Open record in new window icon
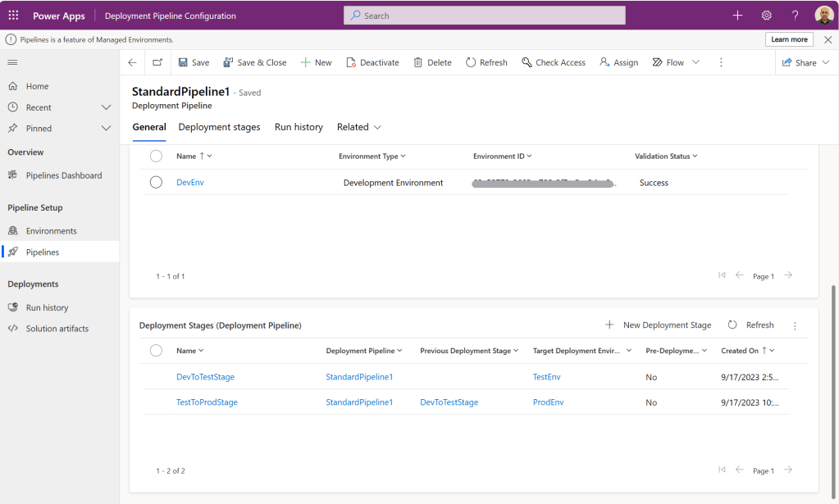Screen dimensions: 839x504 157,62
